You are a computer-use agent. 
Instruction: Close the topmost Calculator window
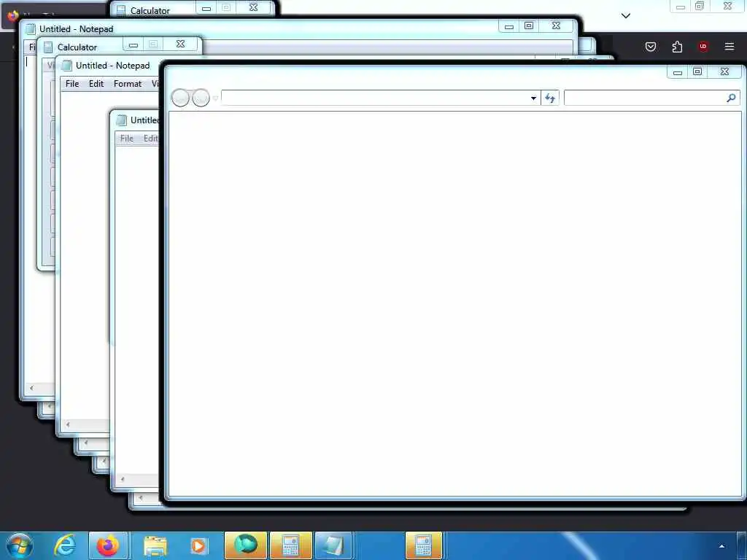254,7
